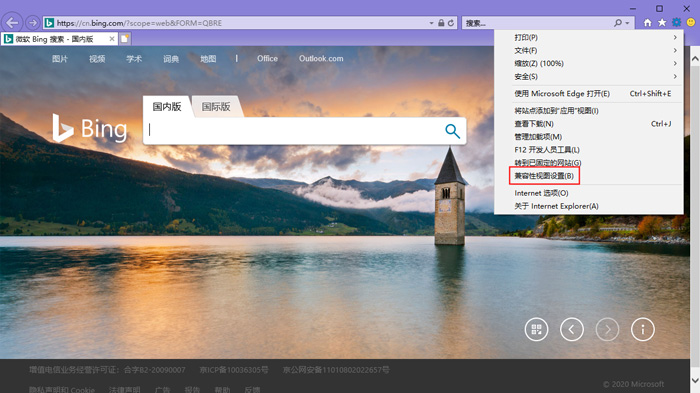This screenshot has height=393, width=700.
Task: Open the Outlook.com link
Action: tap(321, 59)
